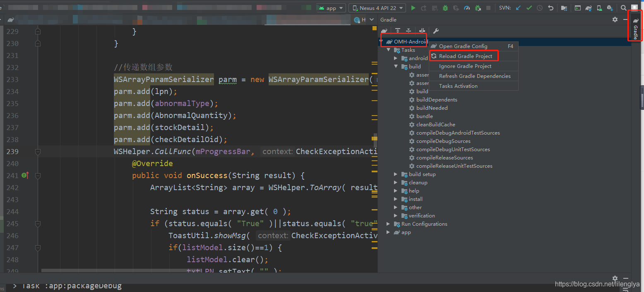Open the app run configuration dropdown

(x=332, y=8)
